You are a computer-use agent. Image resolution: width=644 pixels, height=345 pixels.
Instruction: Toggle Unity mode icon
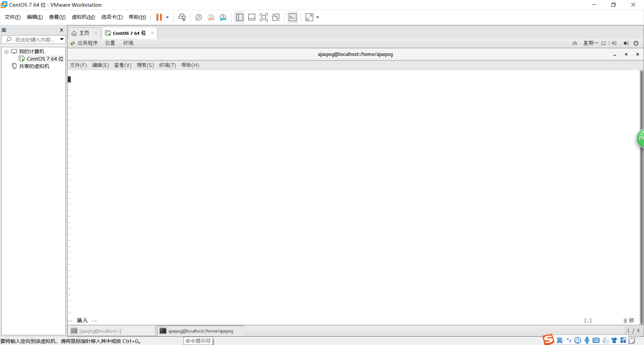point(276,17)
